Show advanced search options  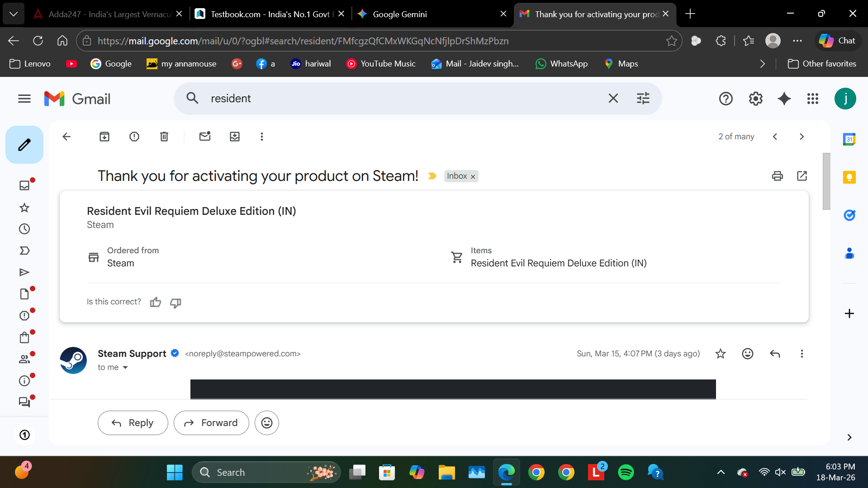click(x=643, y=99)
